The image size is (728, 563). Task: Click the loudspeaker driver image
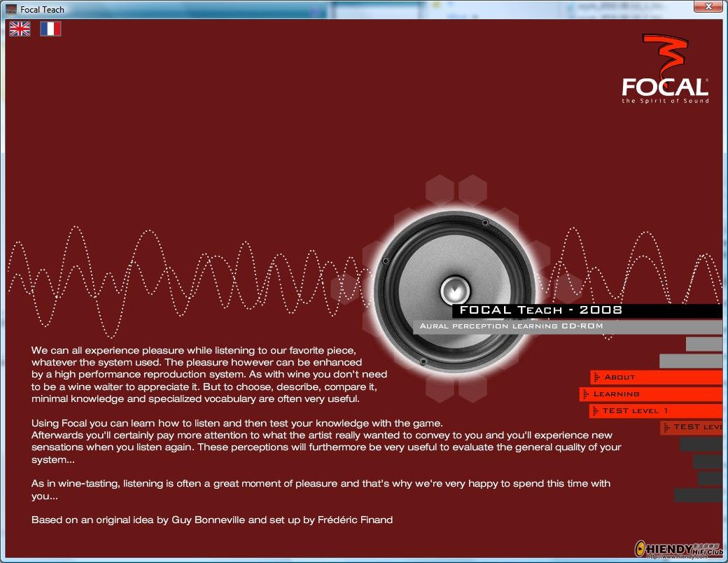454,292
